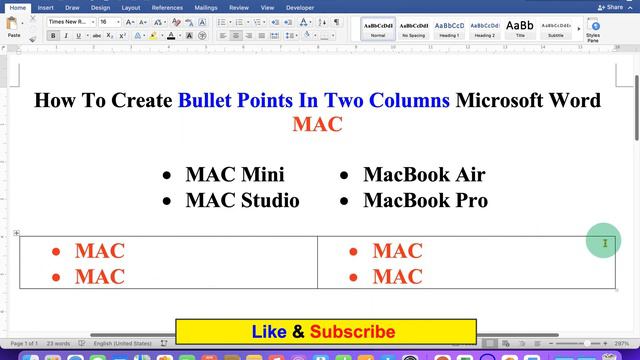The width and height of the screenshot is (640, 360).
Task: Click the Sort A-Z icon
Action: click(x=322, y=22)
